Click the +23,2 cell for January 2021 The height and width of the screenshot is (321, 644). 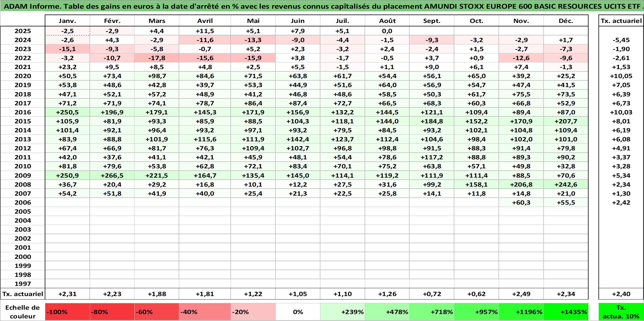coord(67,67)
